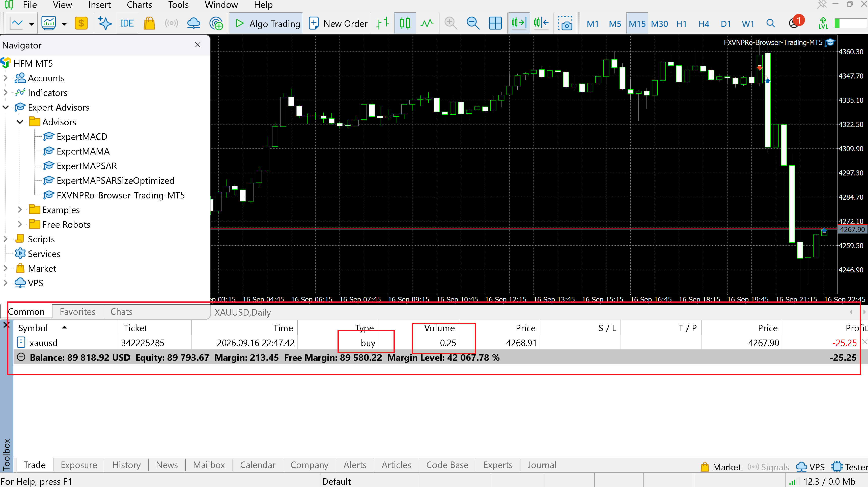
Task: Select the M30 timeframe
Action: point(659,24)
